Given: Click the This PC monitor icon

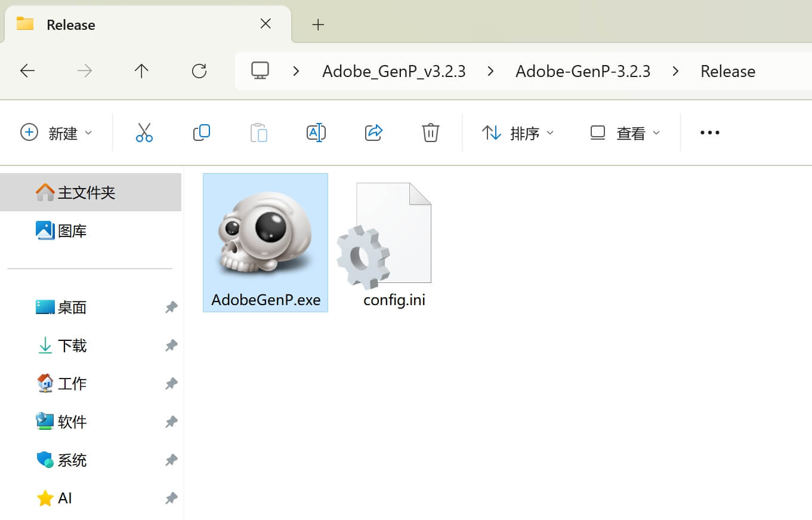Looking at the screenshot, I should click(x=260, y=71).
